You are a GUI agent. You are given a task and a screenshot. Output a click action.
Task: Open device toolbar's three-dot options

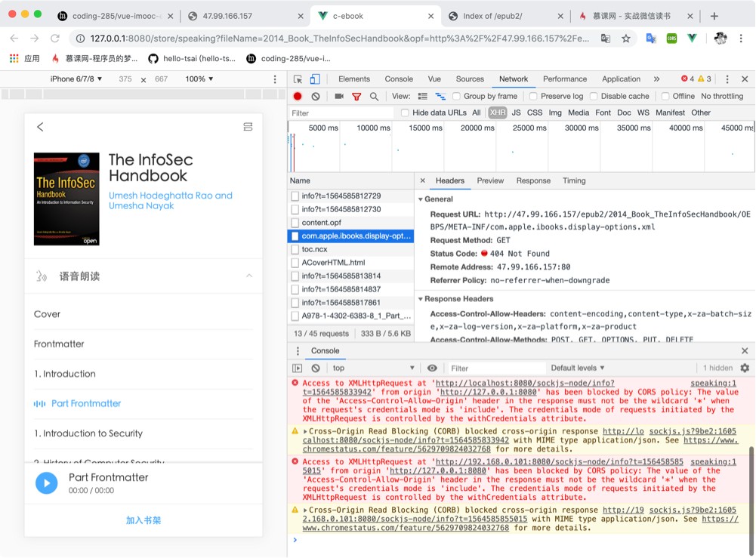(x=275, y=79)
